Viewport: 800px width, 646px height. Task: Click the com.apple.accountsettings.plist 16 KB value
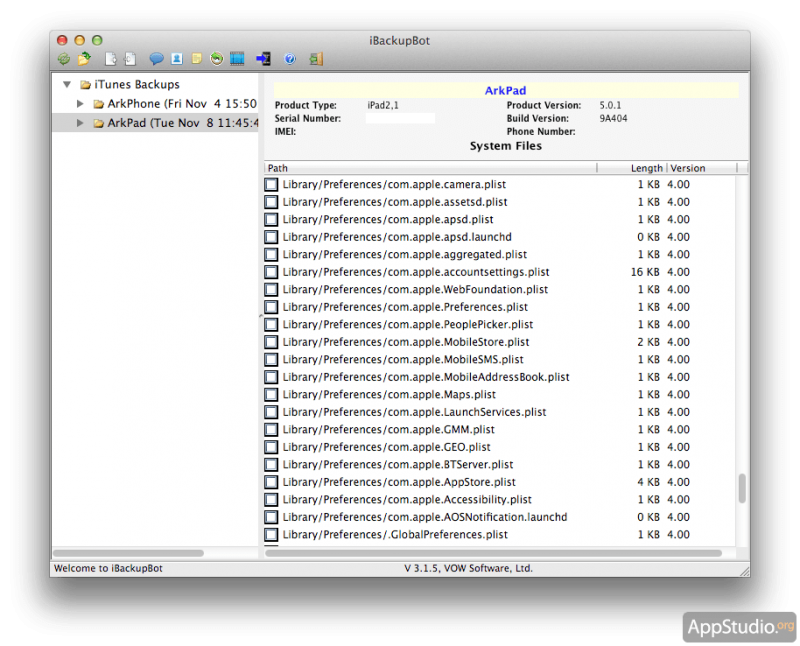645,272
